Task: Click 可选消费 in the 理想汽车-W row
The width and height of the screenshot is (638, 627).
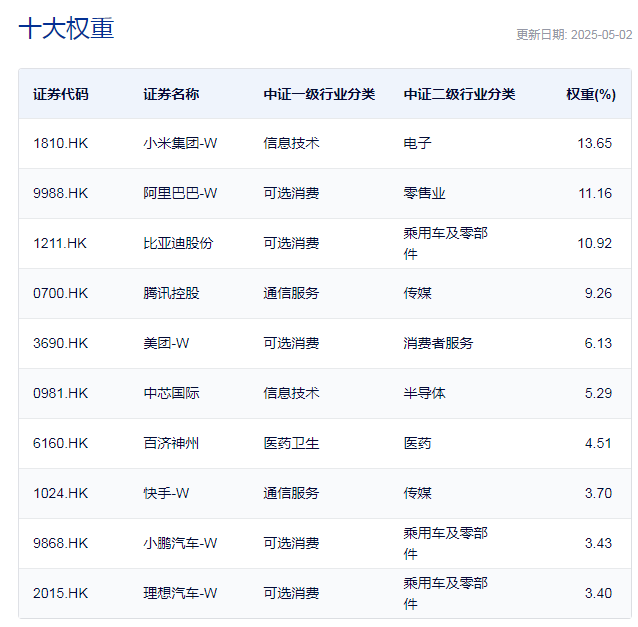Action: (291, 594)
